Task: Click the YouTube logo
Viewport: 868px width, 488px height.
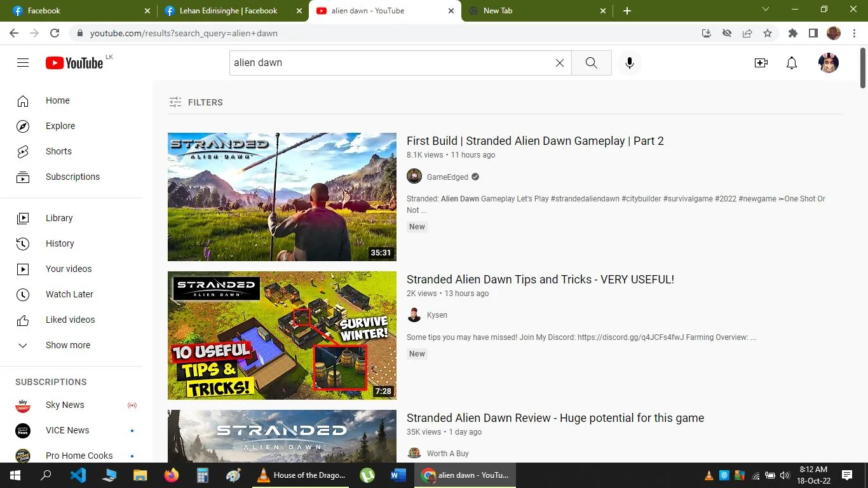Action: 74,63
